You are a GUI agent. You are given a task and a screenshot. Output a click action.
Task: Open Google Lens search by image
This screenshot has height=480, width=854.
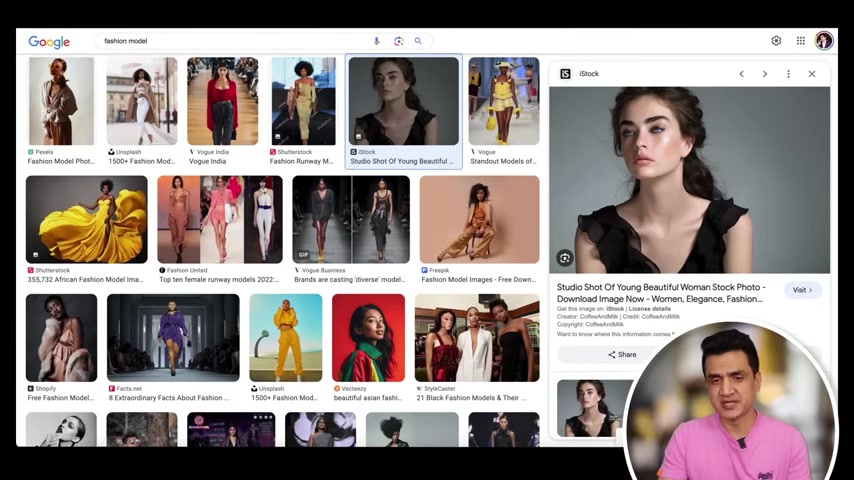click(399, 41)
